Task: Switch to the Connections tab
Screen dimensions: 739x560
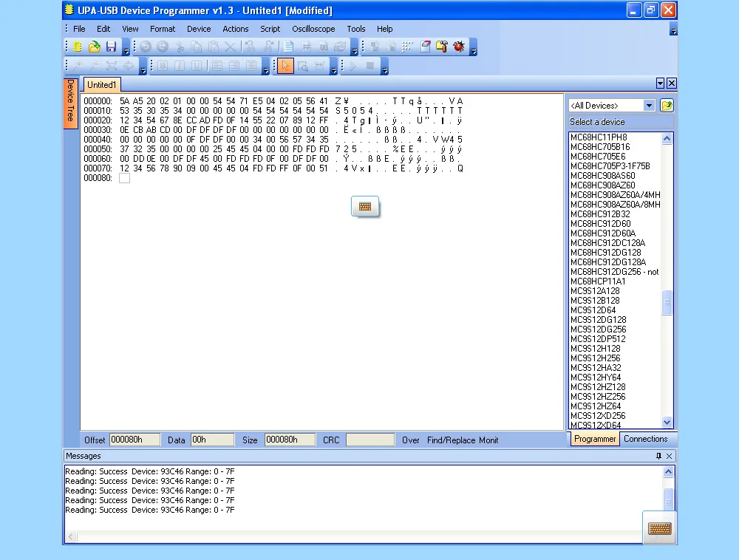Action: 646,439
